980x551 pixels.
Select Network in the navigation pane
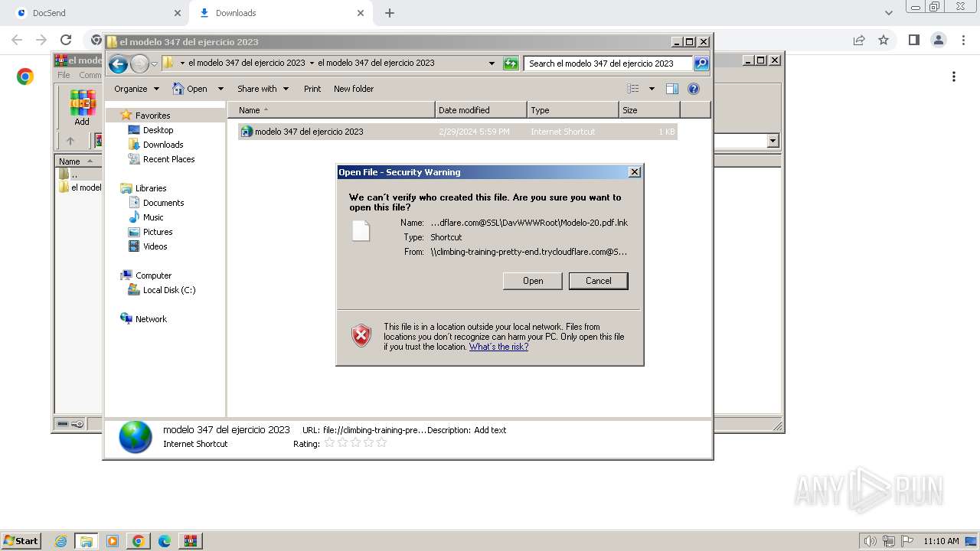151,319
